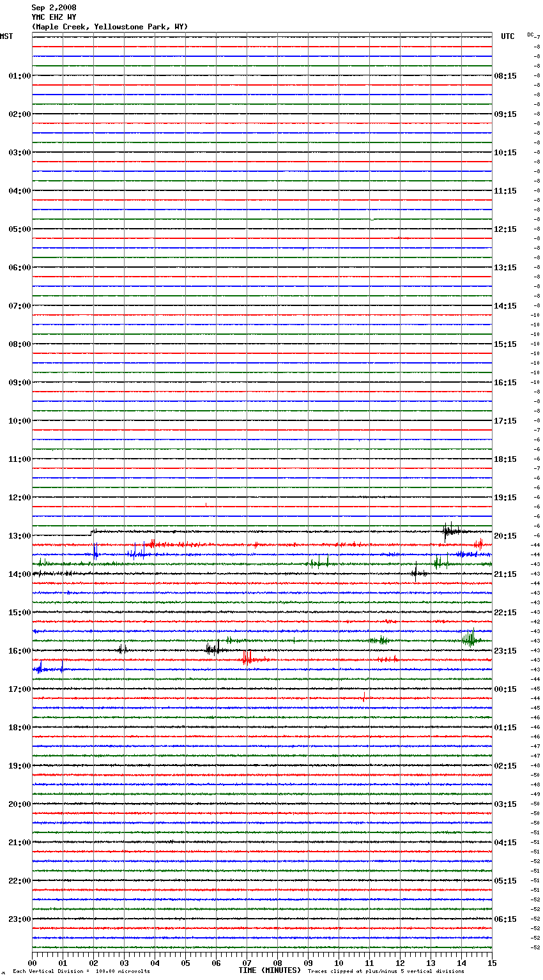This screenshot has height=980, width=543.
Task: Click the 22:15 UTC time label
Action: coord(505,613)
